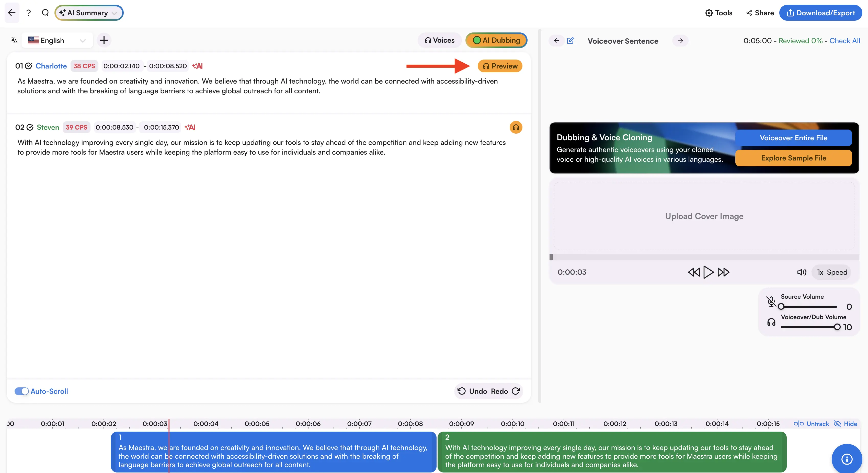The height and width of the screenshot is (473, 868).
Task: Open the English language dropdown
Action: (x=57, y=40)
